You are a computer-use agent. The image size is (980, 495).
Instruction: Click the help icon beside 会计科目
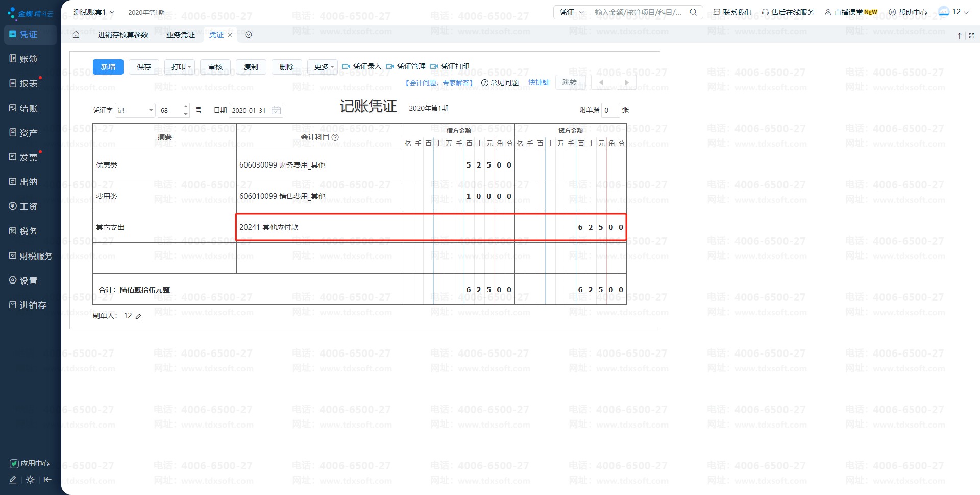tap(335, 137)
